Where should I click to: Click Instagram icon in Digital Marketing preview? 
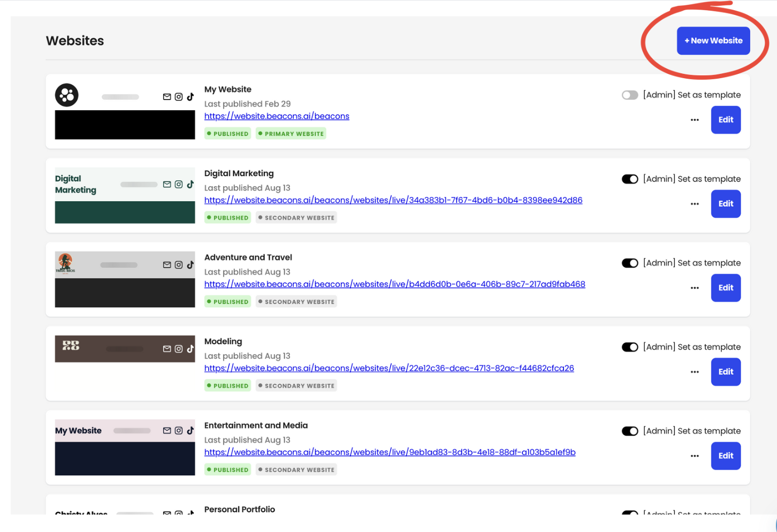point(179,185)
